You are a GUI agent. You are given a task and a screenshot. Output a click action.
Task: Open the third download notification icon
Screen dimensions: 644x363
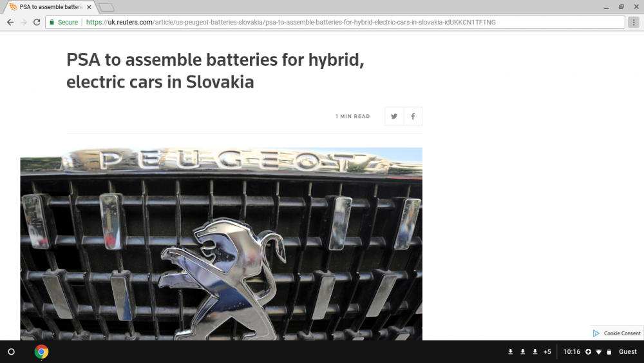point(535,351)
